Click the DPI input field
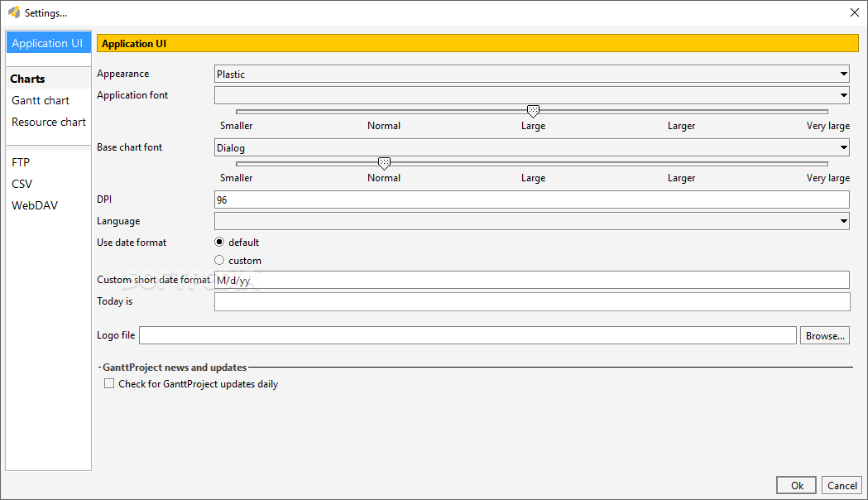Viewport: 868px width, 500px height. 531,200
